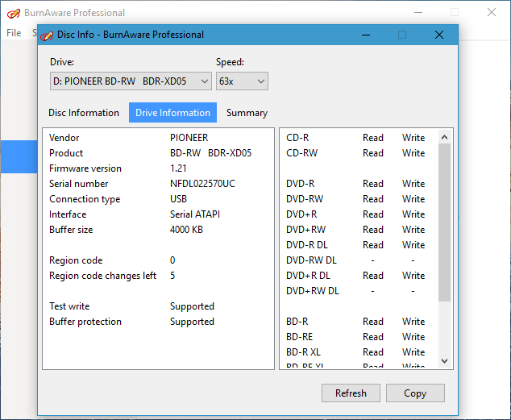The height and width of the screenshot is (420, 511).
Task: Select the Vendor PIONEER value
Action: click(x=189, y=138)
